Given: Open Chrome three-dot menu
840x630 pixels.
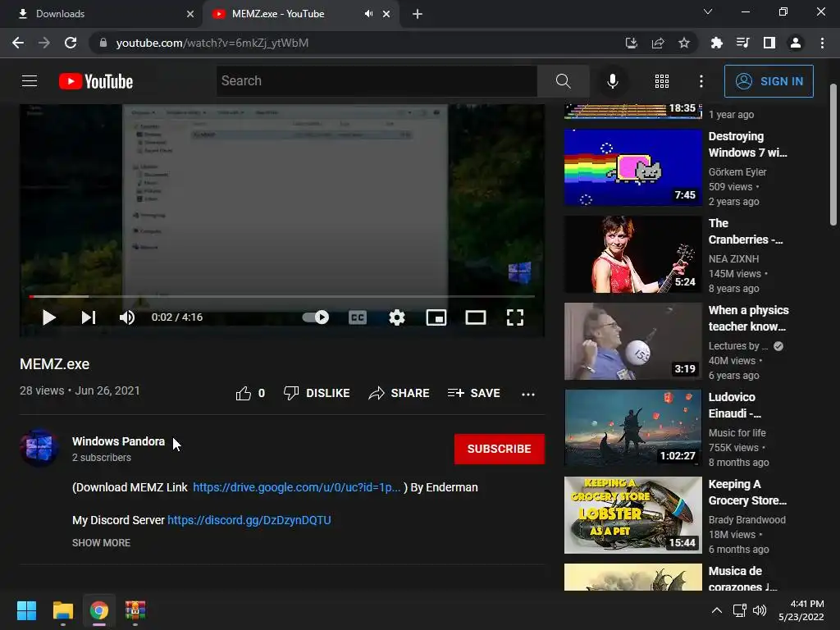Looking at the screenshot, I should click(822, 43).
